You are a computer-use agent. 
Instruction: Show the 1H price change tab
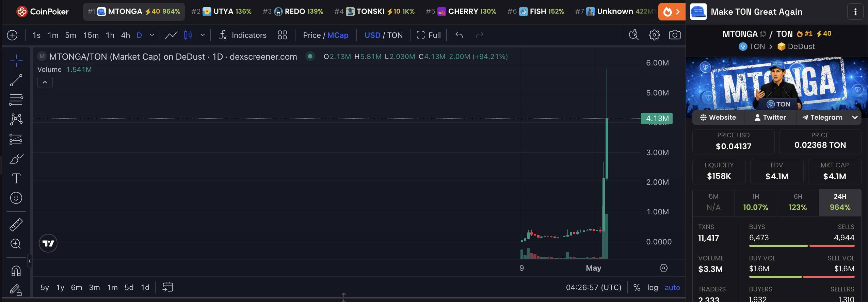point(756,202)
